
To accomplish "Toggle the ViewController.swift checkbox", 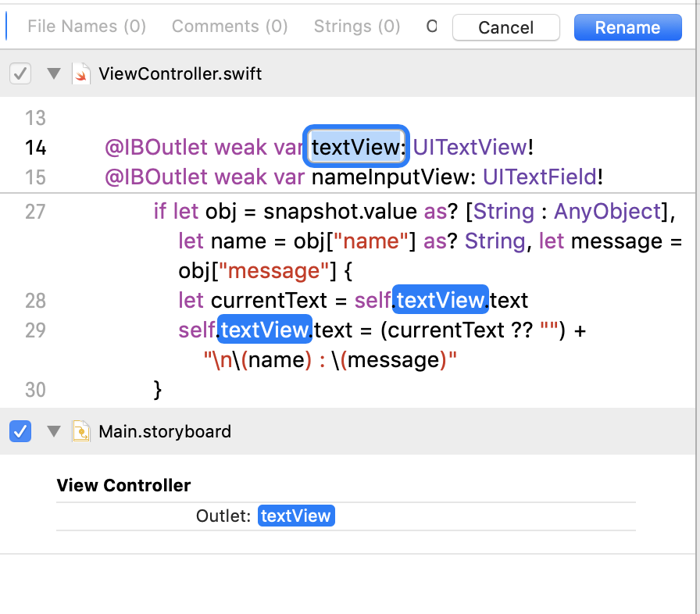I will (x=20, y=74).
